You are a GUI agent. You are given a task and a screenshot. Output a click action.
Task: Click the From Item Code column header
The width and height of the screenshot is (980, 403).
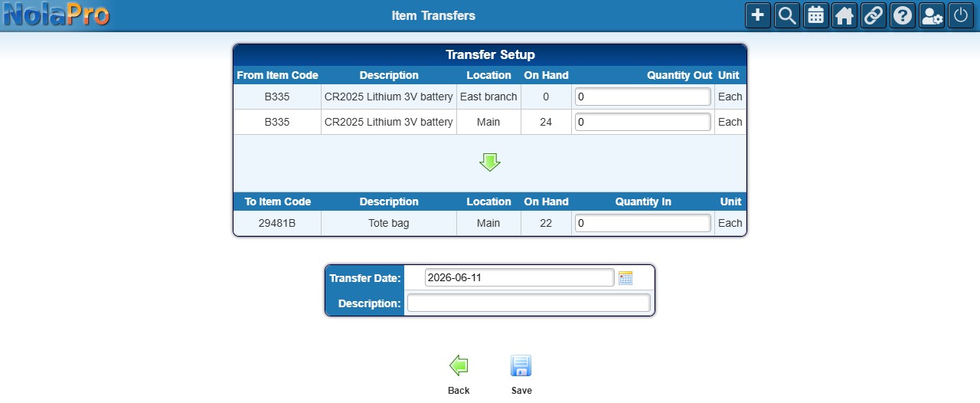(277, 75)
